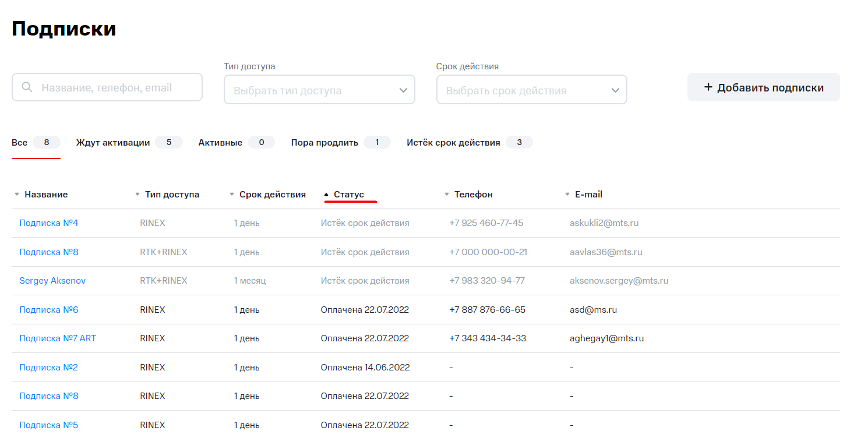This screenshot has width=868, height=438.
Task: Click sort arrow beside Статус header
Action: pos(326,195)
